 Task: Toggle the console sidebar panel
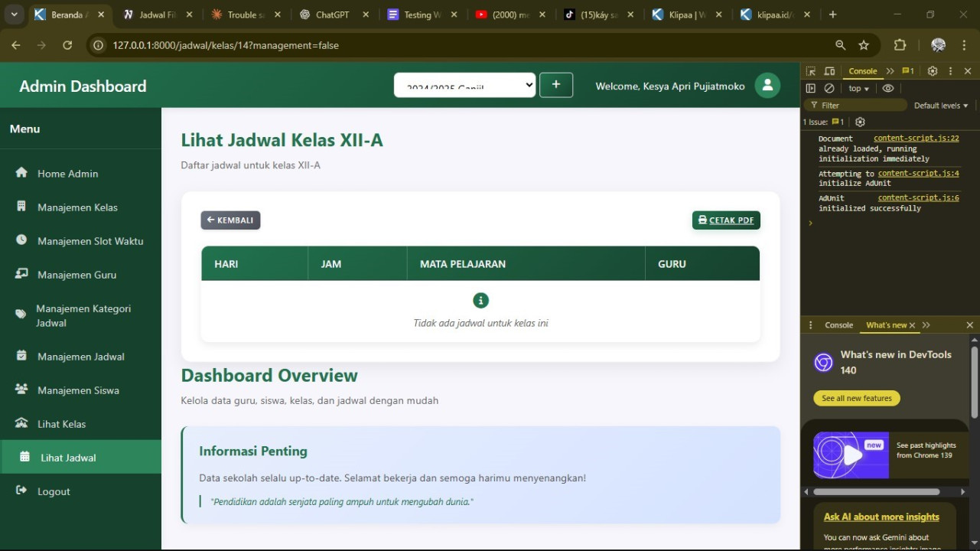point(811,88)
